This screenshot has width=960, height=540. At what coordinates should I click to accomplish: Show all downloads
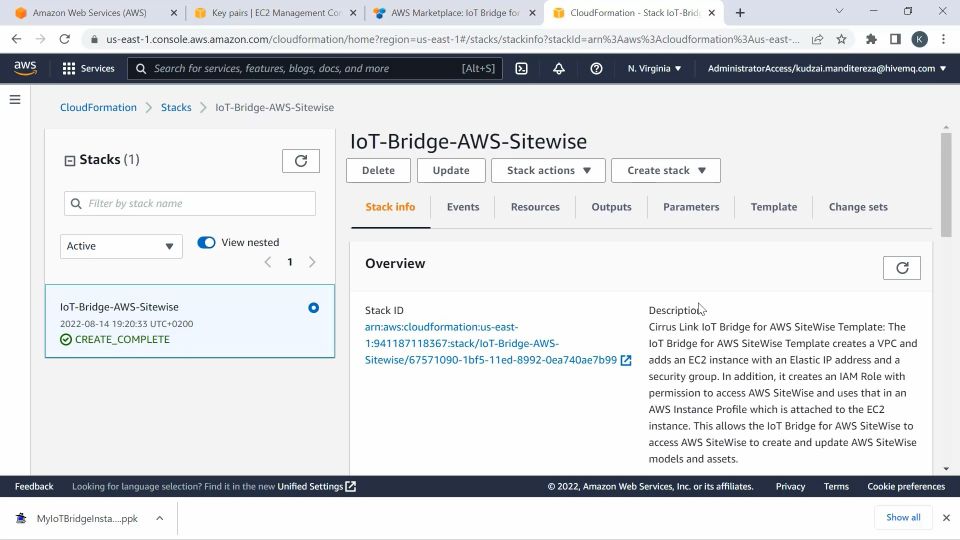903,517
